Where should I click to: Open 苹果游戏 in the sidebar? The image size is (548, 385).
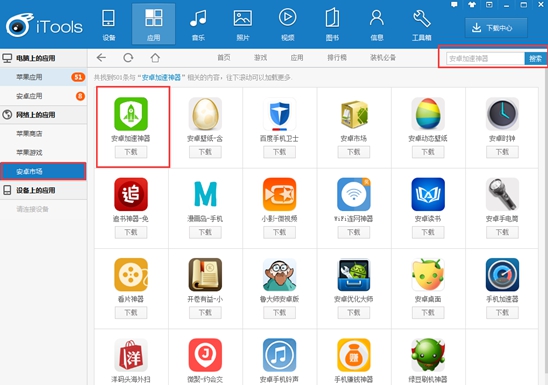(x=43, y=152)
